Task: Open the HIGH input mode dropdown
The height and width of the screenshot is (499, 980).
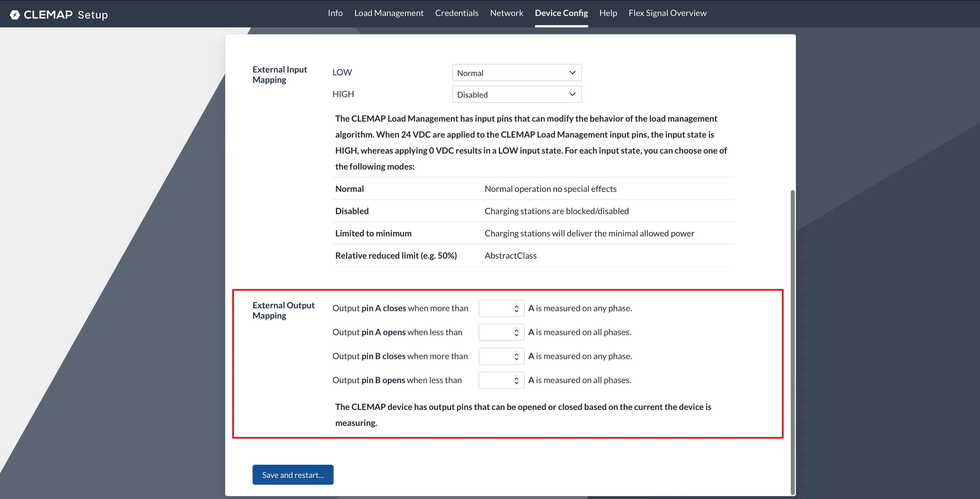Action: pyautogui.click(x=517, y=94)
